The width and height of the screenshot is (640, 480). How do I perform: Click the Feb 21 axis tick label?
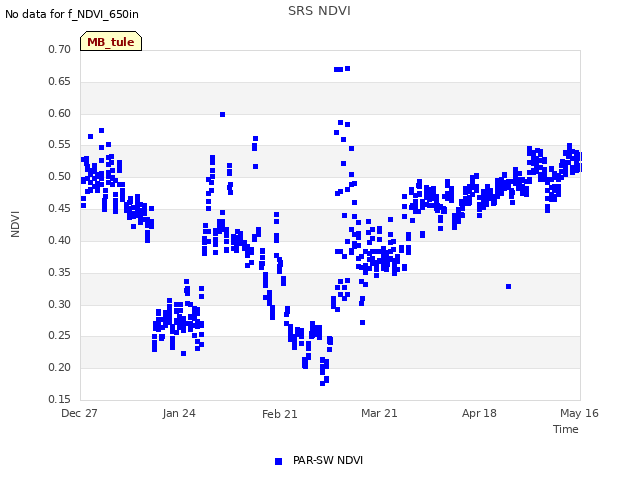click(280, 414)
